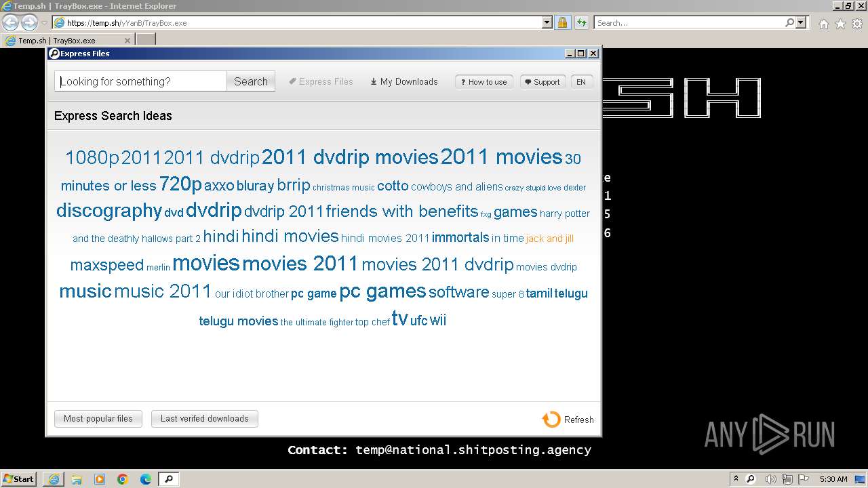The width and height of the screenshot is (868, 488).
Task: Click the magnifier icon in IE search box
Action: [789, 22]
